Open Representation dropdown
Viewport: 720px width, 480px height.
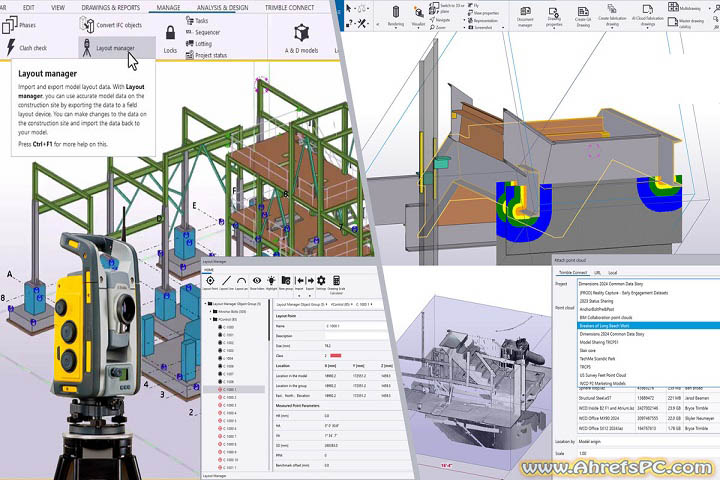point(482,21)
